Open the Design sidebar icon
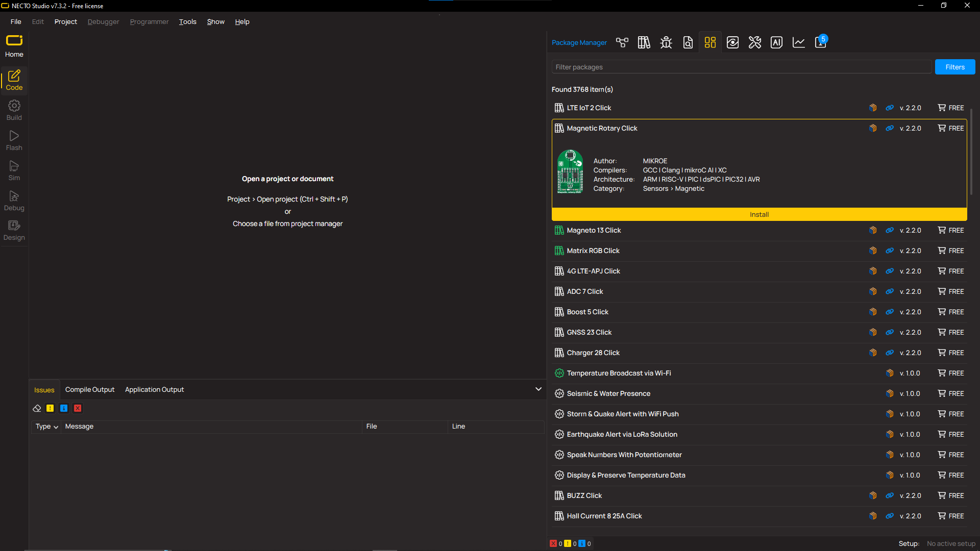 (14, 230)
